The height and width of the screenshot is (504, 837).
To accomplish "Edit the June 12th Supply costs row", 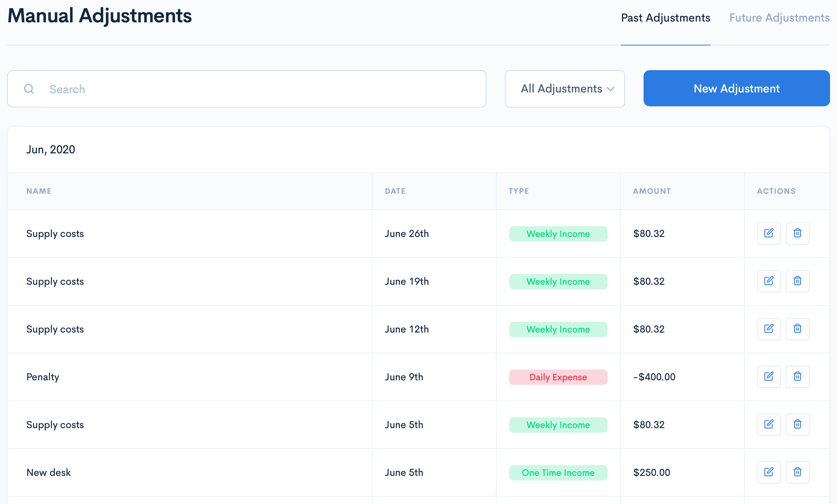I will 769,329.
